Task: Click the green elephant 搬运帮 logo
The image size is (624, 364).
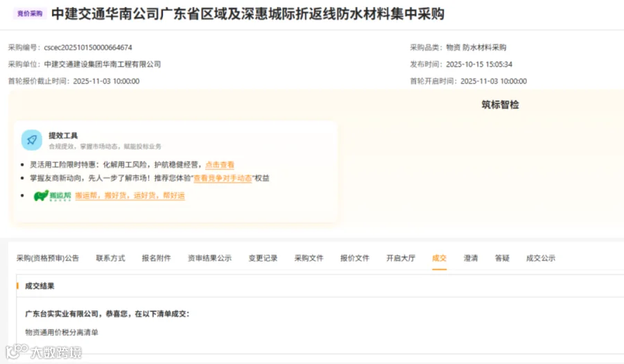Action: (x=52, y=196)
